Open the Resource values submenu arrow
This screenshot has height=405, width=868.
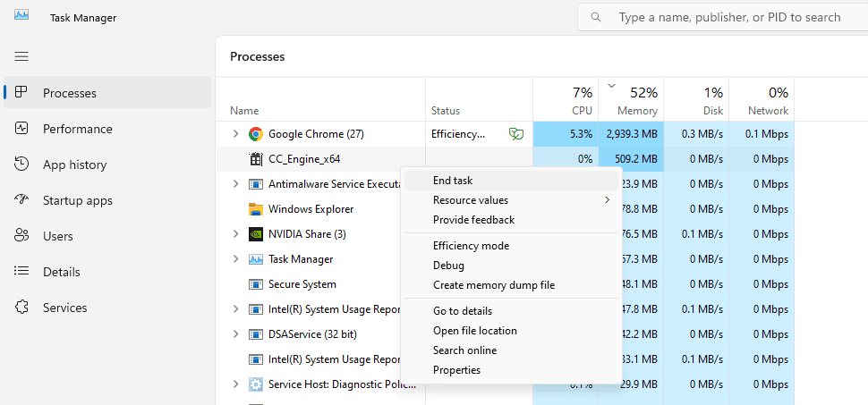pyautogui.click(x=608, y=199)
